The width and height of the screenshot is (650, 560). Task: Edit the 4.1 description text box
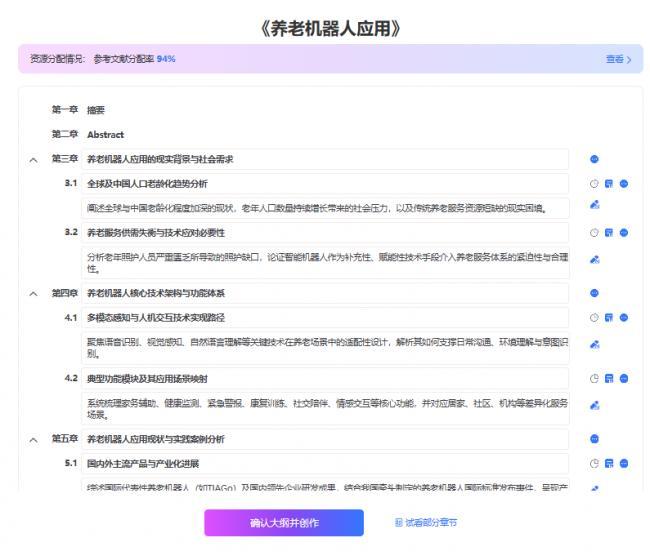tap(325, 348)
